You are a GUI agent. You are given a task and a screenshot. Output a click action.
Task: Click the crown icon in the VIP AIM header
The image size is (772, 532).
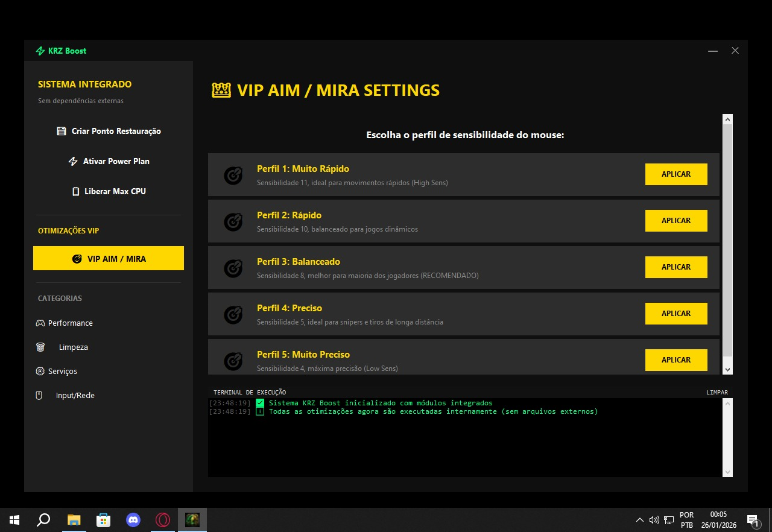tap(221, 90)
